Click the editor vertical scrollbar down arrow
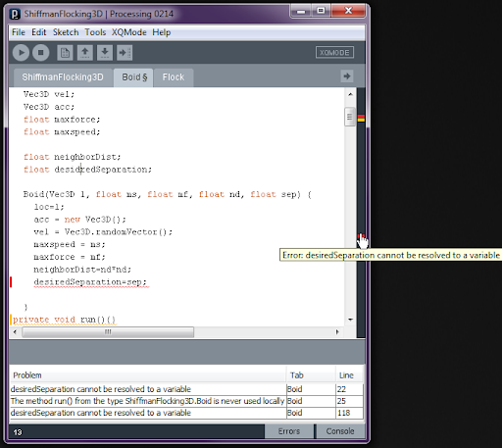The image size is (502, 448). pyautogui.click(x=350, y=320)
